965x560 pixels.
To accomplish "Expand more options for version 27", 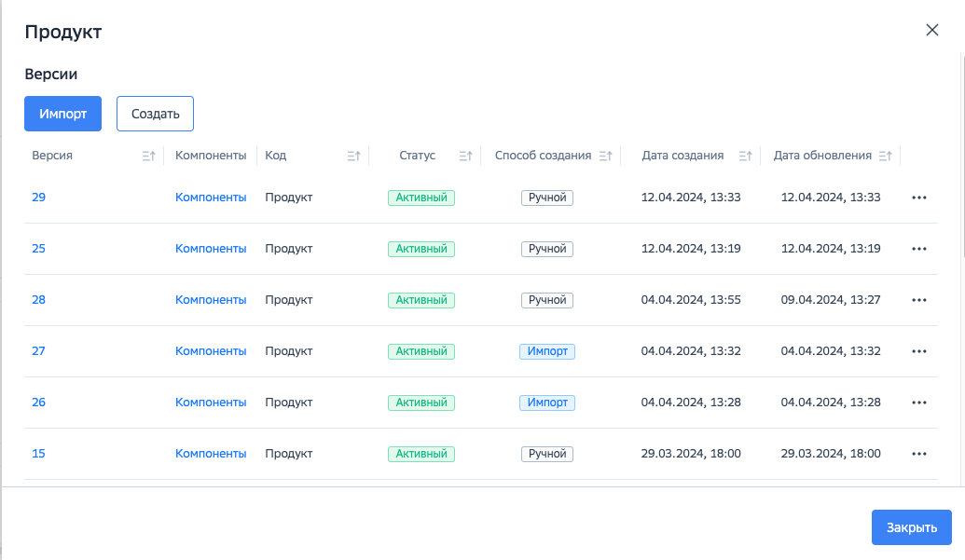I will click(x=919, y=351).
